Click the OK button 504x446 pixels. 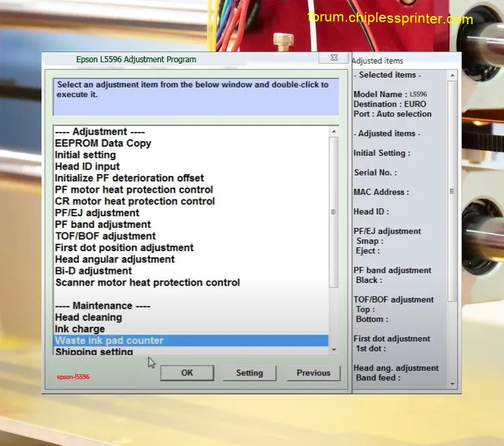click(187, 373)
